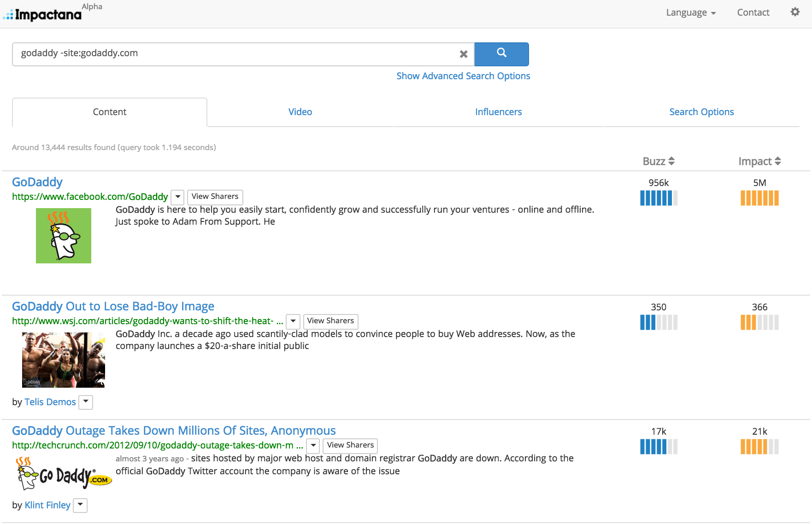Visit the facebook.com/GoDaddy URL link
This screenshot has width=812, height=524.
pyautogui.click(x=90, y=197)
